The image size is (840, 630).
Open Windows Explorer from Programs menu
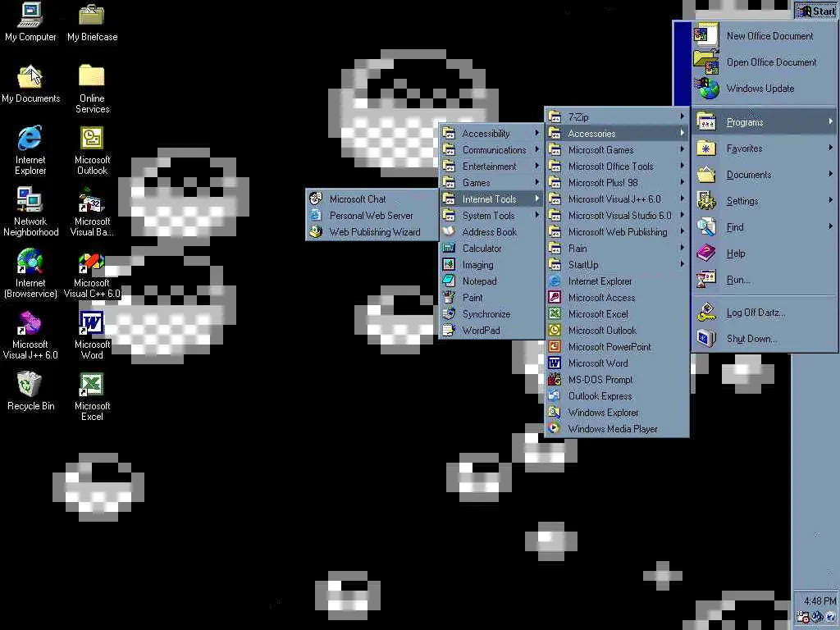[617, 413]
